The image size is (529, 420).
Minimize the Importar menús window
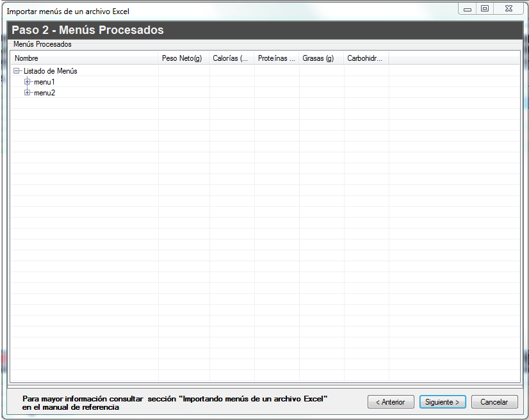[468, 9]
